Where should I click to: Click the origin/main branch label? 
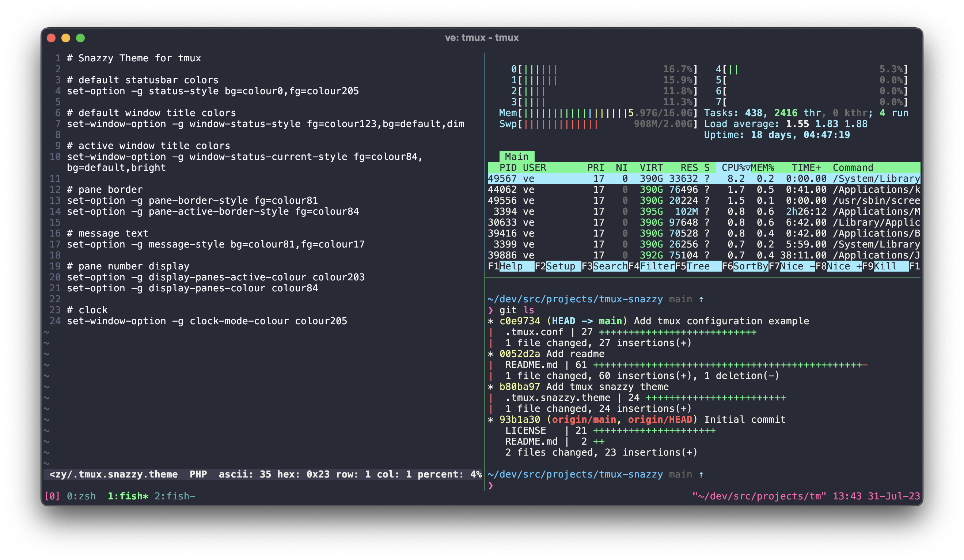[584, 420]
